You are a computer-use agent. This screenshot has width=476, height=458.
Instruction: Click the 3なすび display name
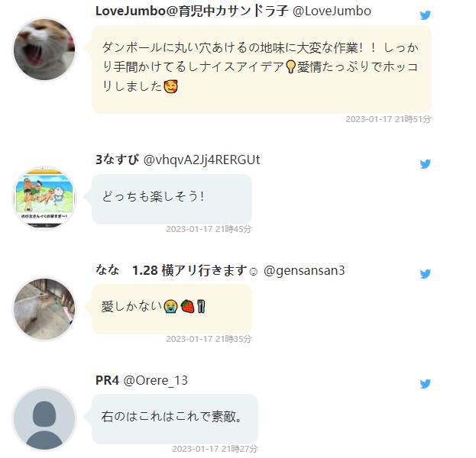tap(117, 160)
